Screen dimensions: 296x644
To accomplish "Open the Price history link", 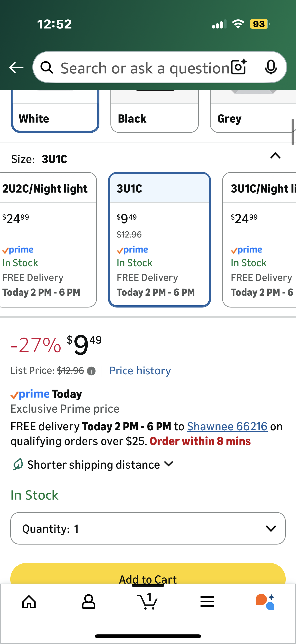I will 140,371.
